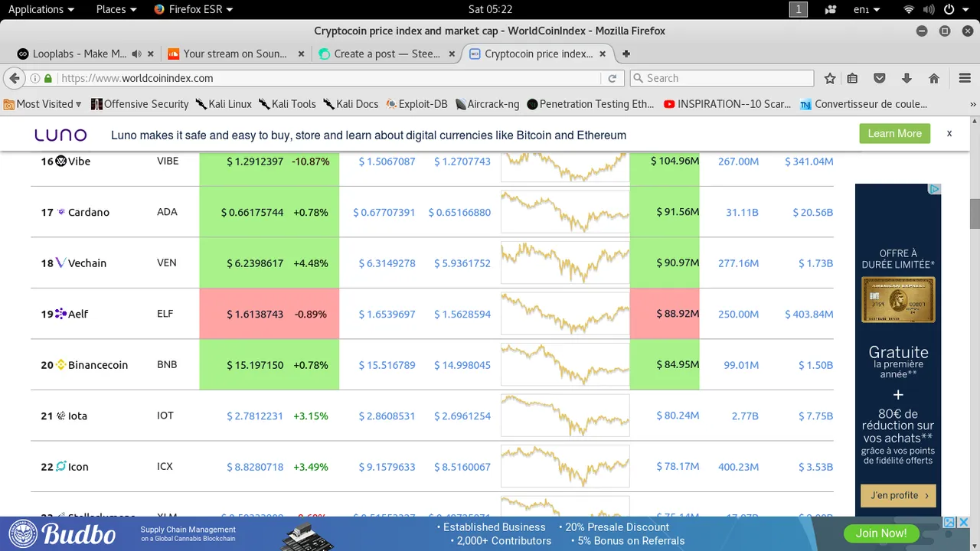The height and width of the screenshot is (551, 980).
Task: Open the Exploit-DB bookmark
Action: tap(416, 104)
